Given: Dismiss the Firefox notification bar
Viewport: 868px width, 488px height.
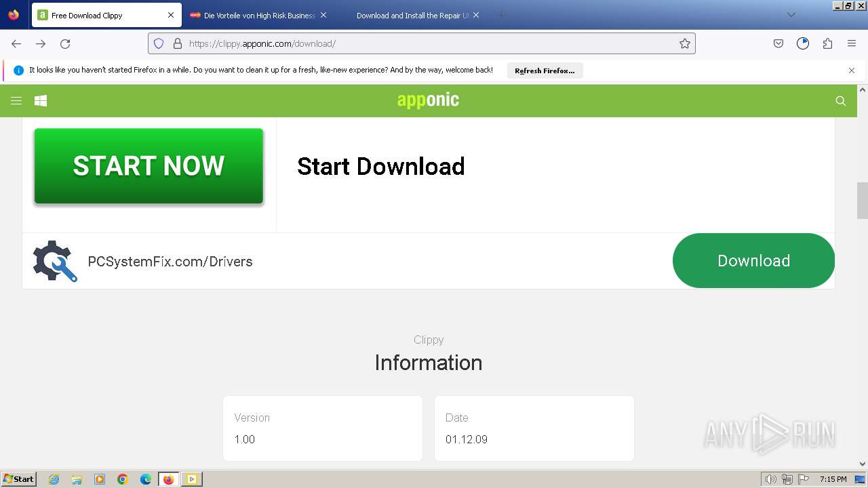Looking at the screenshot, I should click(x=852, y=70).
